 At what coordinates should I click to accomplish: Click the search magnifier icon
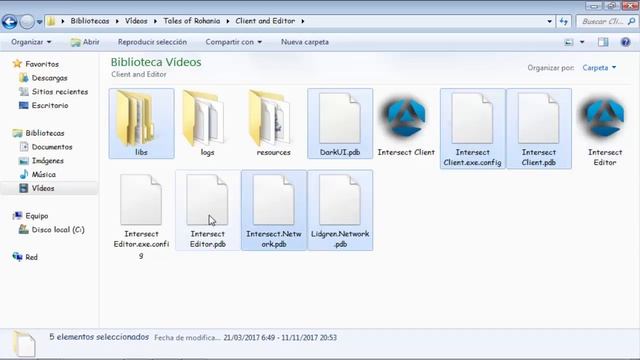[631, 21]
